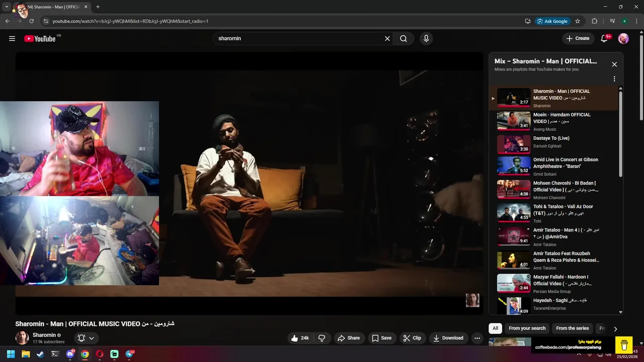Create a Clip of the video

click(412, 338)
